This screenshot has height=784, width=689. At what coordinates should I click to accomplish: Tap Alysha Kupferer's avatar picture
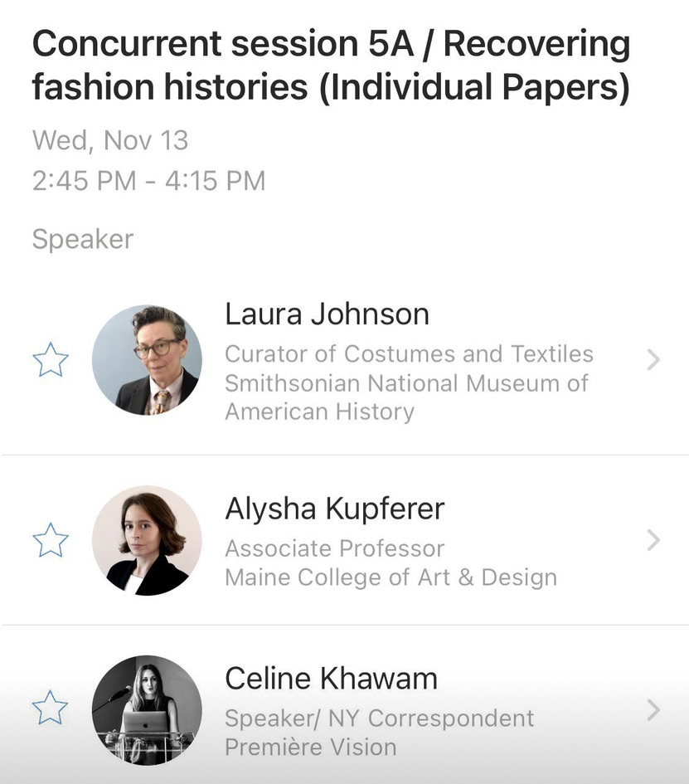click(147, 540)
